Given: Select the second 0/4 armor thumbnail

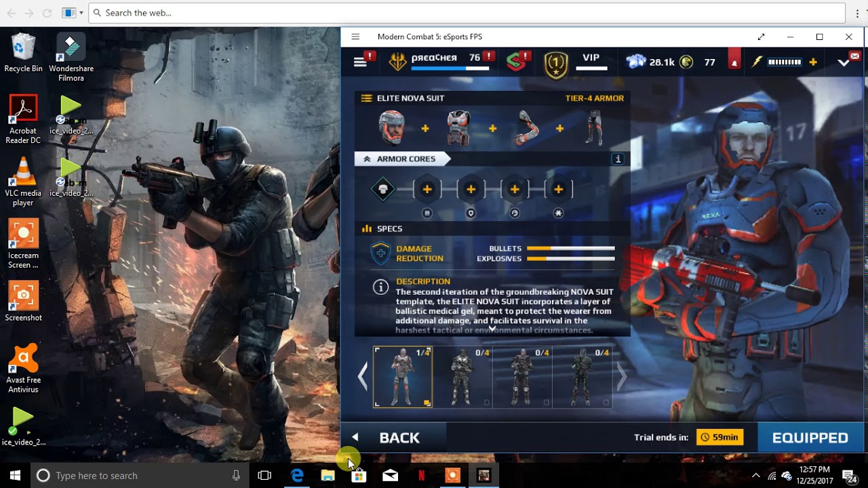Looking at the screenshot, I should click(522, 377).
